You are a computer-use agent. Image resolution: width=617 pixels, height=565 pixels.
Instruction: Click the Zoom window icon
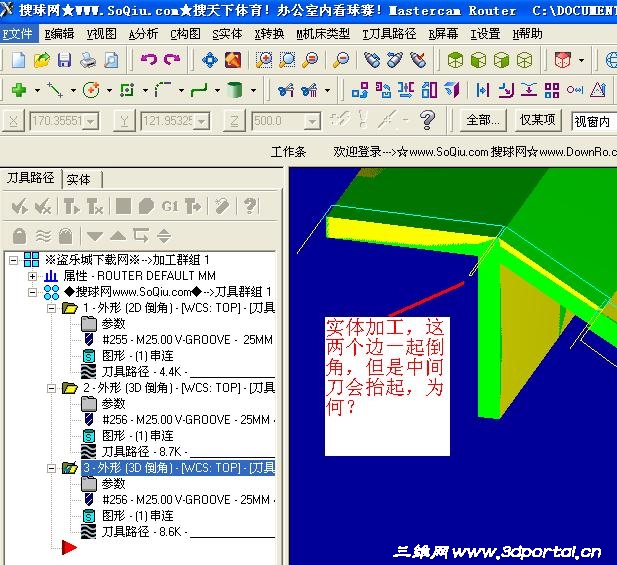264,60
